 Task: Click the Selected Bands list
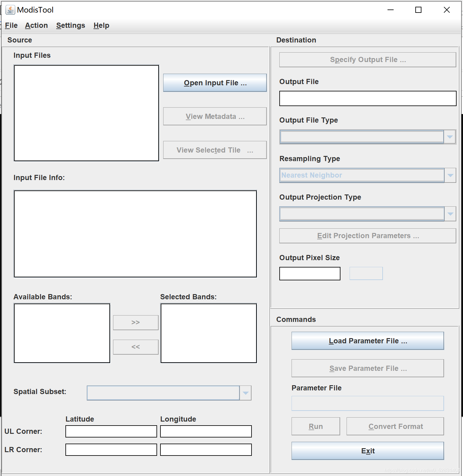tap(209, 333)
